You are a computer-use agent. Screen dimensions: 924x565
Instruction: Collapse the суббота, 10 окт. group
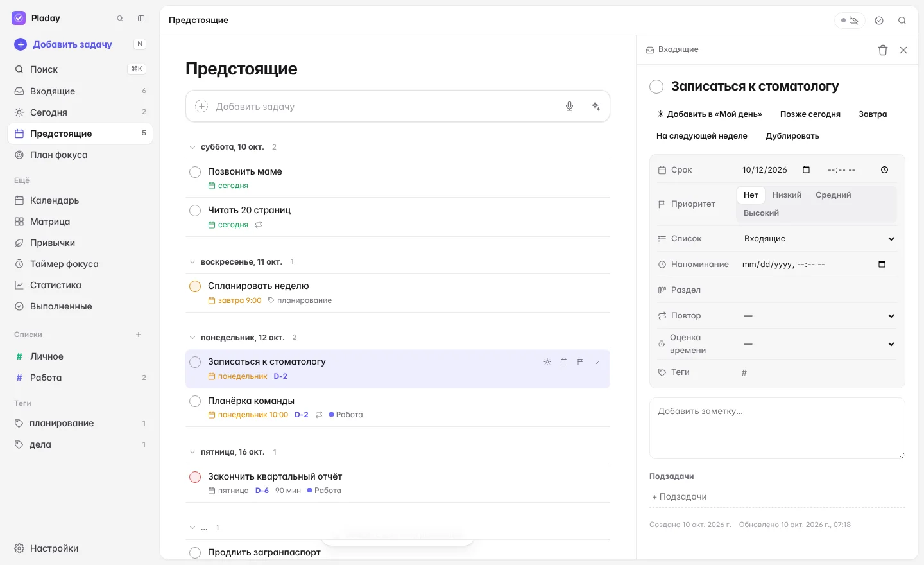coord(192,148)
